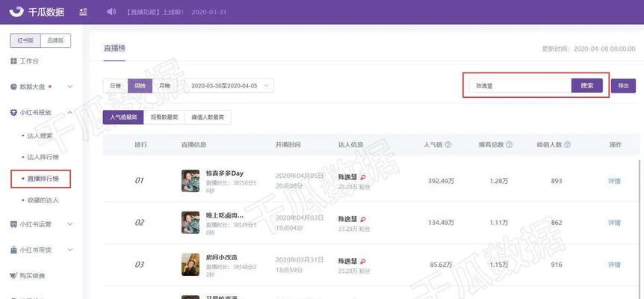Click livestream title 惊喜多多Day
This screenshot has height=299, width=644.
(225, 173)
